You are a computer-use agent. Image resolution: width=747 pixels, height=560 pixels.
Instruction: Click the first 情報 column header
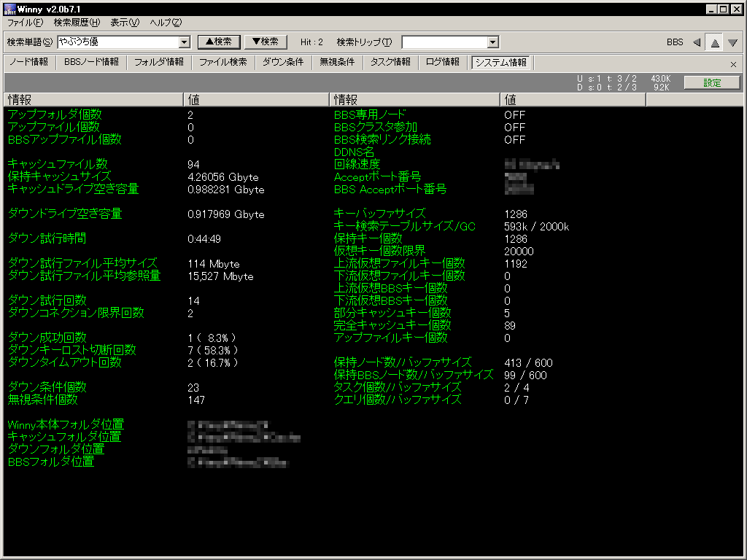tap(93, 99)
